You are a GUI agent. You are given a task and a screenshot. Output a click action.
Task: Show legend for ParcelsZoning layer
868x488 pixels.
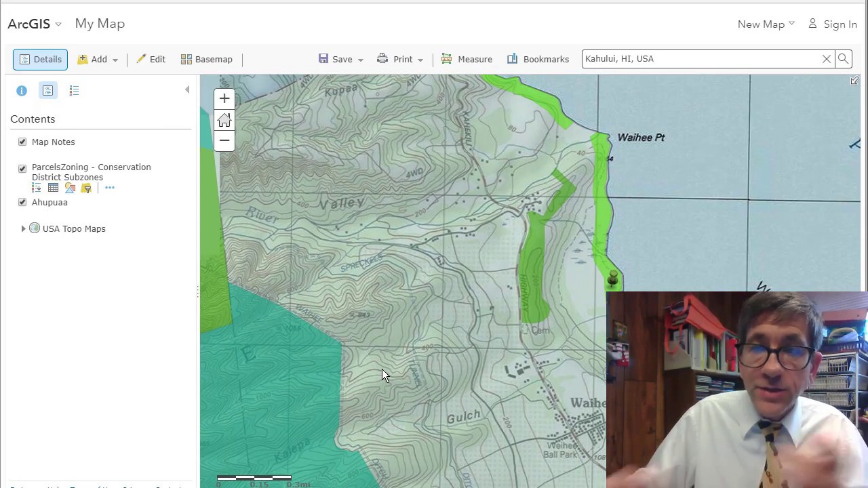tap(37, 188)
